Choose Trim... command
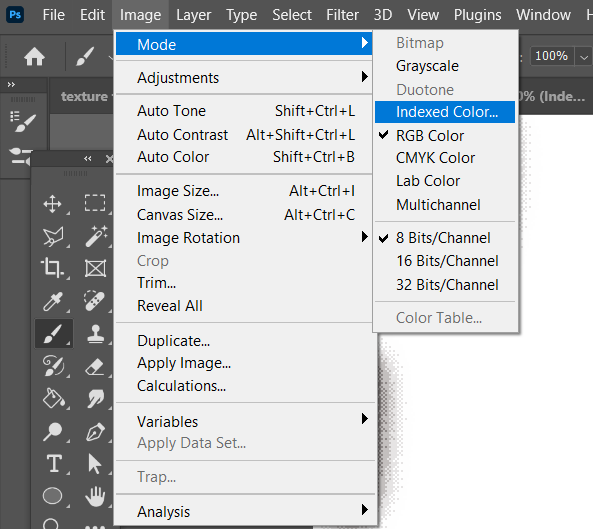 coord(244,283)
